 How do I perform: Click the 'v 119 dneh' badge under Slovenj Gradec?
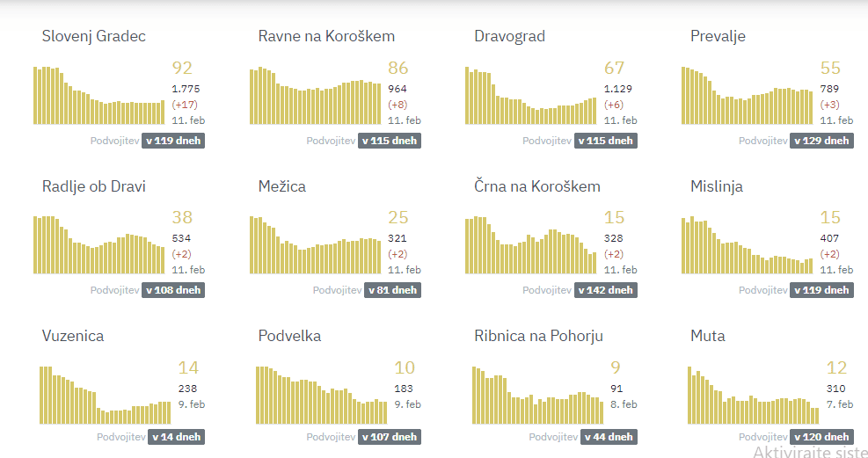click(x=174, y=141)
